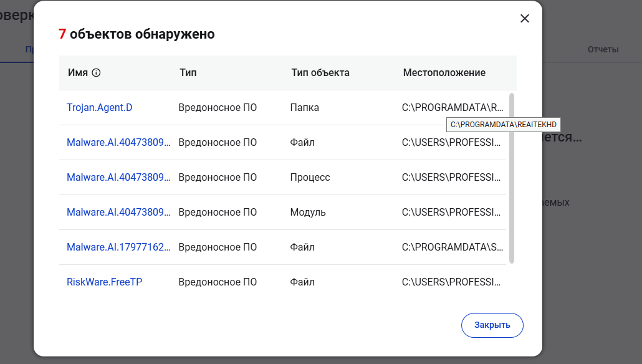Click the info icon next to Имя
Viewport: 642px width, 364px height.
(x=96, y=72)
